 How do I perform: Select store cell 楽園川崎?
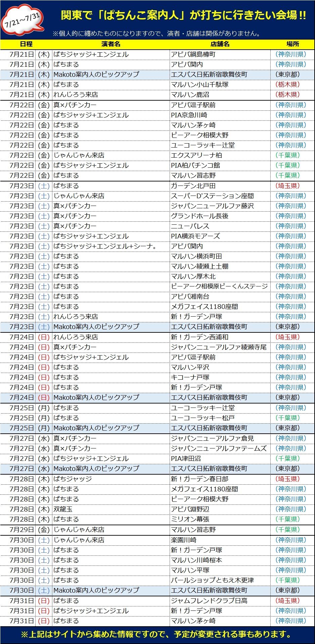(220, 540)
